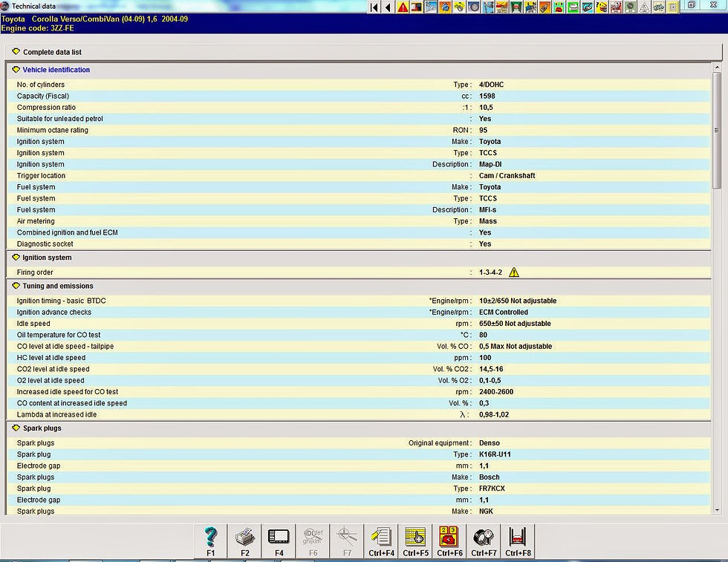Select the CO2 level value '14,5-16'
Image resolution: width=728 pixels, height=562 pixels.
click(x=491, y=369)
